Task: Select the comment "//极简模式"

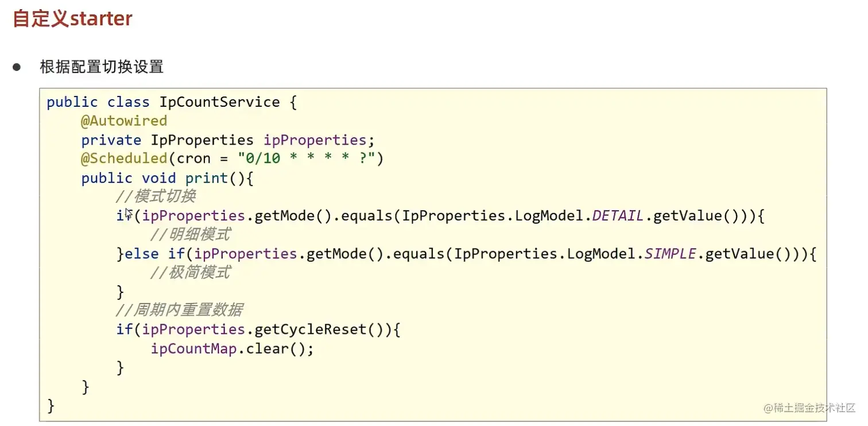Action: point(190,273)
